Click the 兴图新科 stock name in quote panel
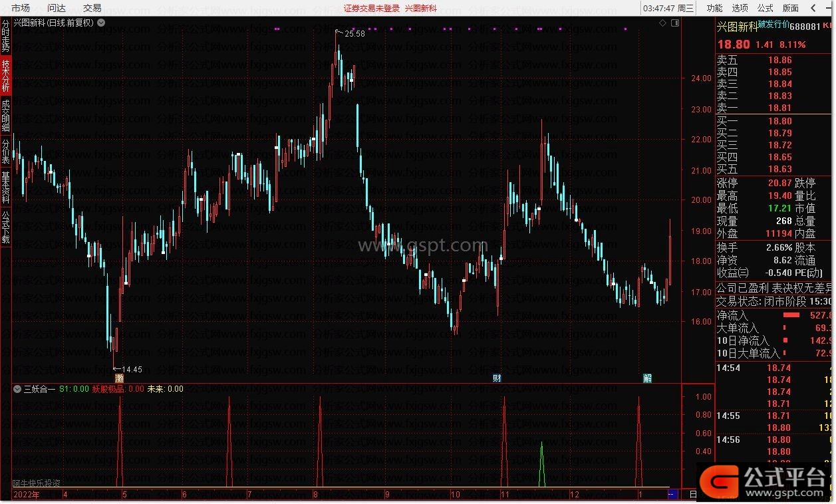The height and width of the screenshot is (504, 836). pos(737,27)
